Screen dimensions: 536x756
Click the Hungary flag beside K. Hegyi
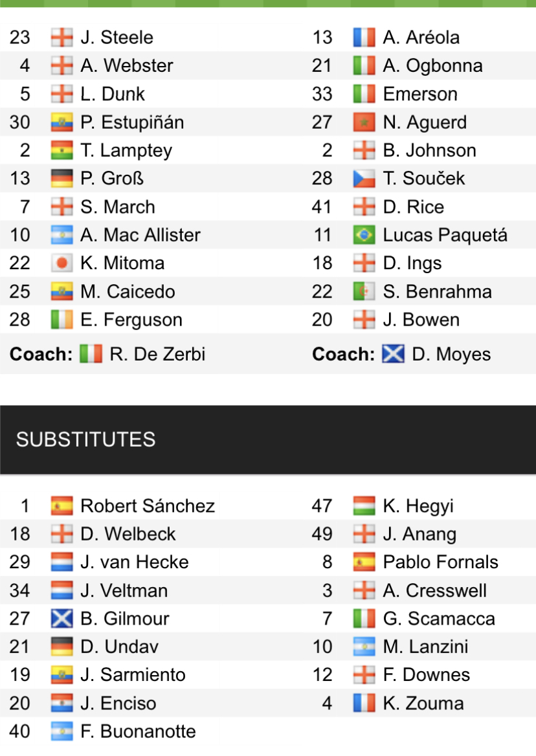(x=364, y=506)
